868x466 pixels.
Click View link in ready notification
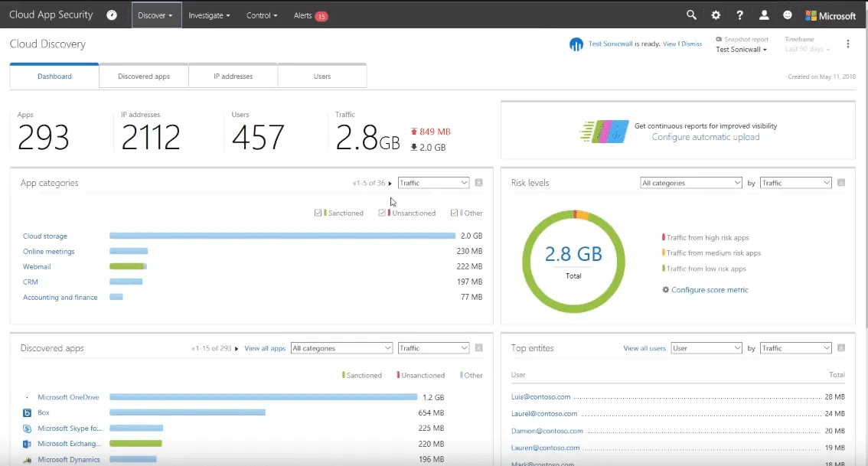[669, 44]
